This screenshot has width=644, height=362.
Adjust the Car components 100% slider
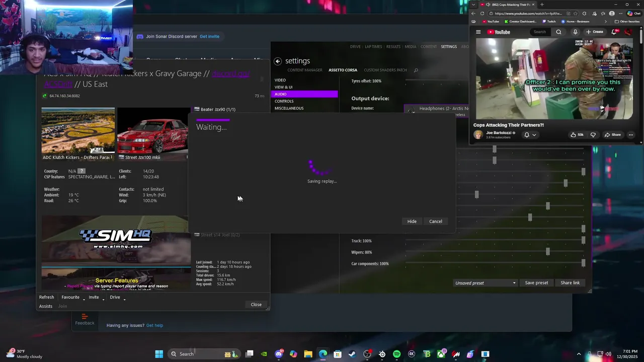click(x=495, y=263)
